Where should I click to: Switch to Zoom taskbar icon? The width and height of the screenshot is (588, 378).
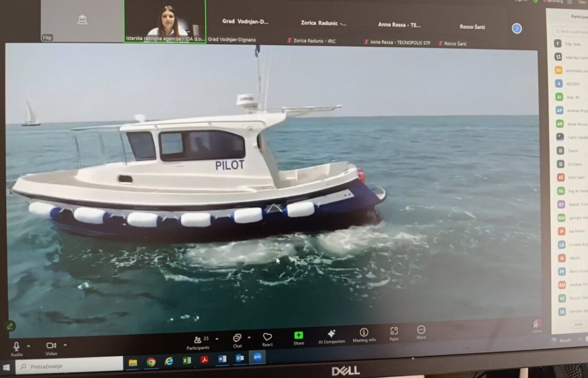point(257,358)
